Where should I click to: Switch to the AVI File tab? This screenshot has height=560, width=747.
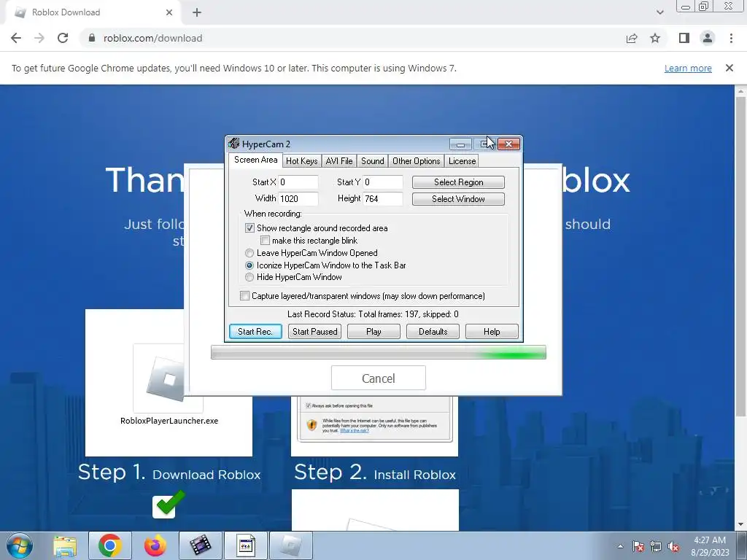(339, 161)
